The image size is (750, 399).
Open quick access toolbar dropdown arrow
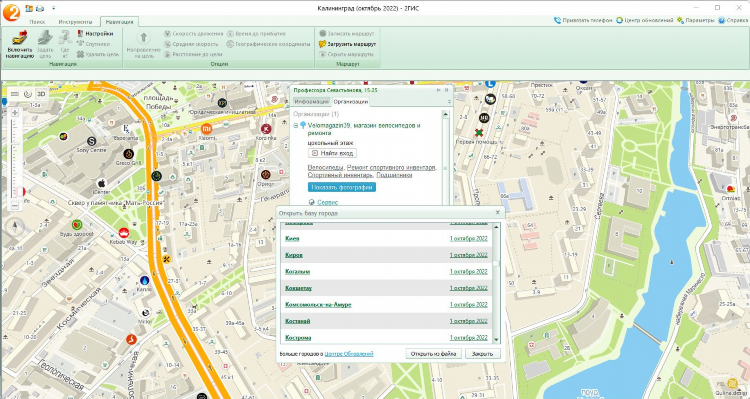point(53,8)
